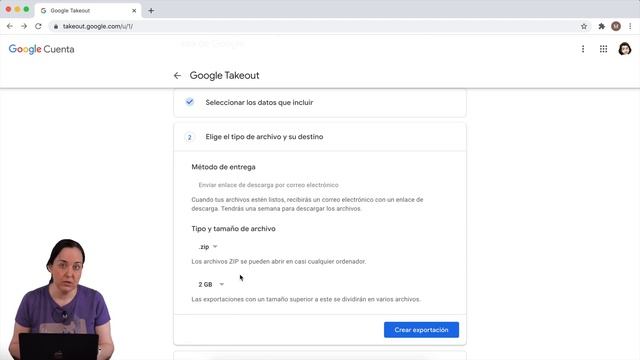Go back using arrow beside Google Takeout
This screenshot has height=360, width=640.
(177, 76)
